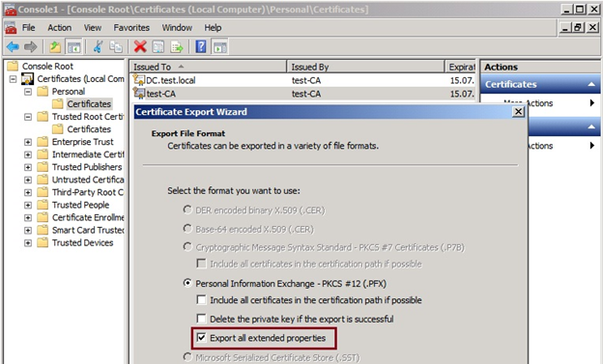Uncheck Export all extended properties
This screenshot has width=603, height=364.
[x=201, y=338]
